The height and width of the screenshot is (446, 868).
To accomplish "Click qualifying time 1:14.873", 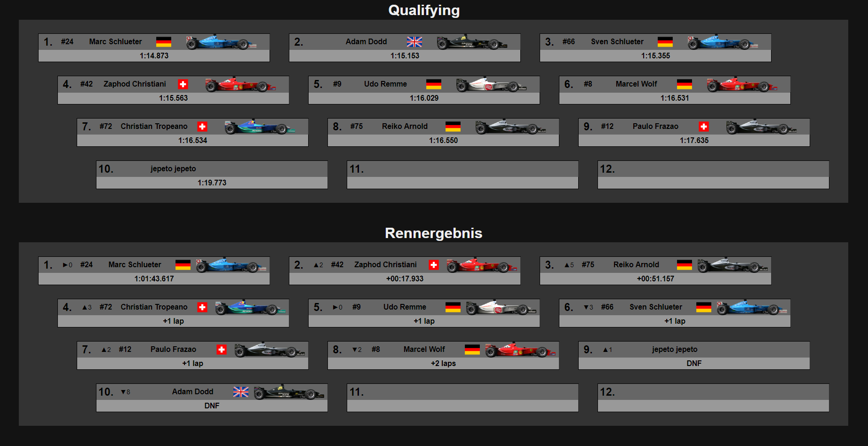I will [154, 56].
